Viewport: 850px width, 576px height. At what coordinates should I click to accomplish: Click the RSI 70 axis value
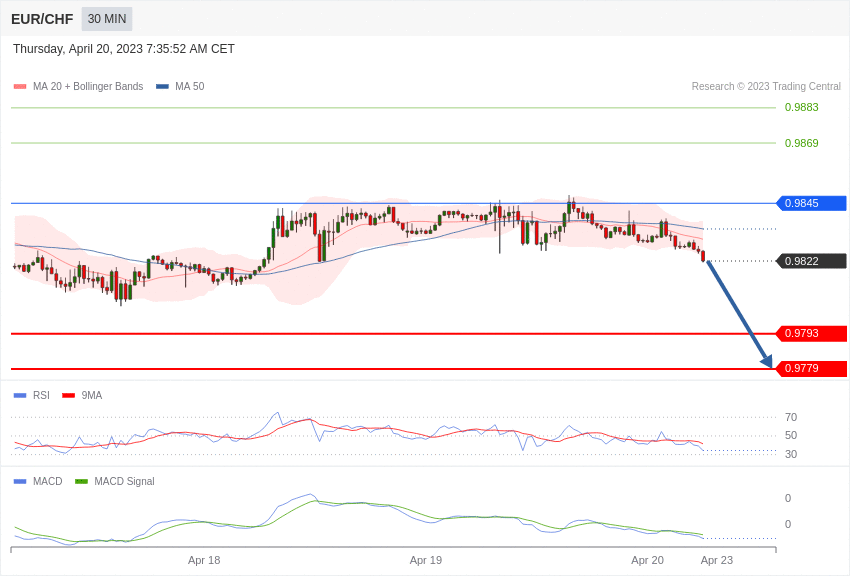(791, 417)
